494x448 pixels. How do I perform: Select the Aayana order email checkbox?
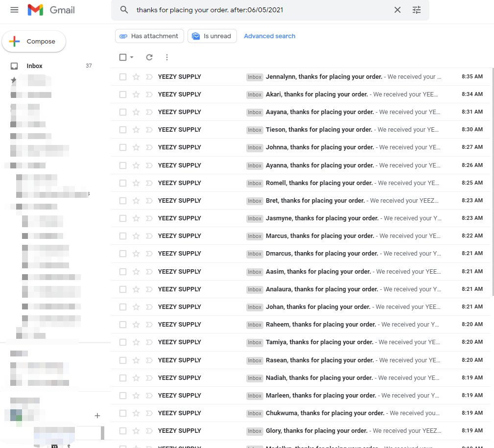(x=123, y=112)
